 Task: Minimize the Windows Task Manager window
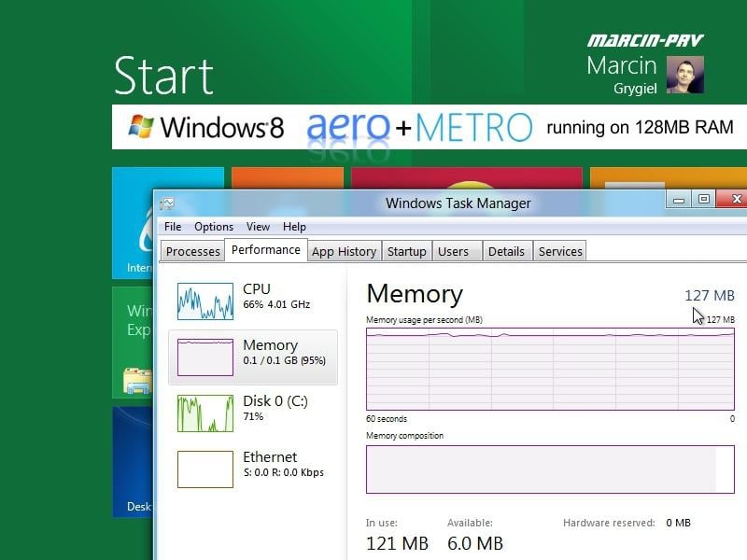pyautogui.click(x=679, y=200)
